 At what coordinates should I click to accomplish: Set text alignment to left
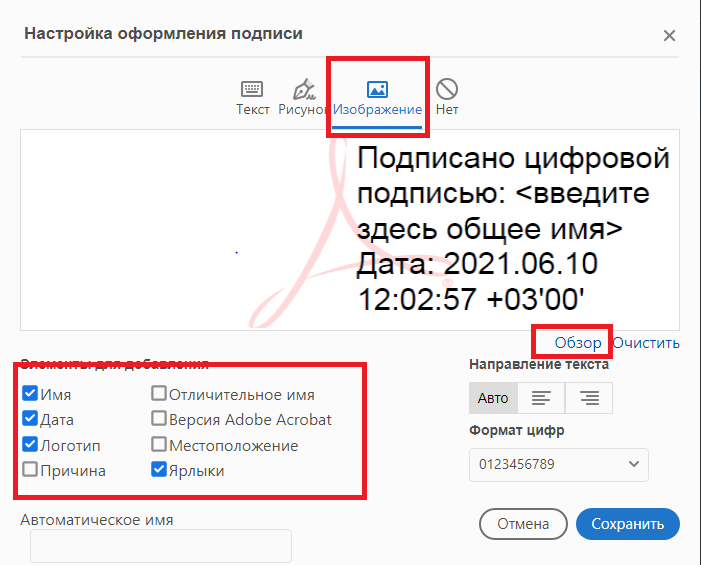coord(541,398)
